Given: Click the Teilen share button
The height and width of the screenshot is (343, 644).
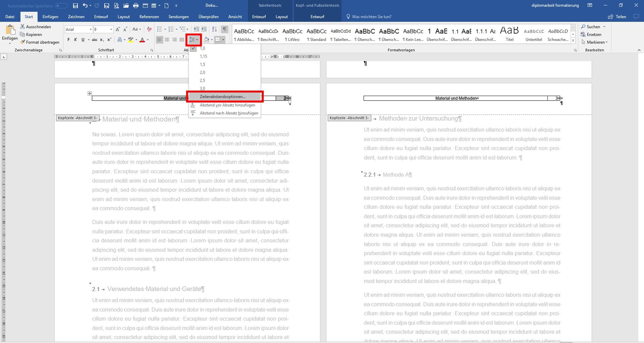Looking at the screenshot, I should pos(617,17).
